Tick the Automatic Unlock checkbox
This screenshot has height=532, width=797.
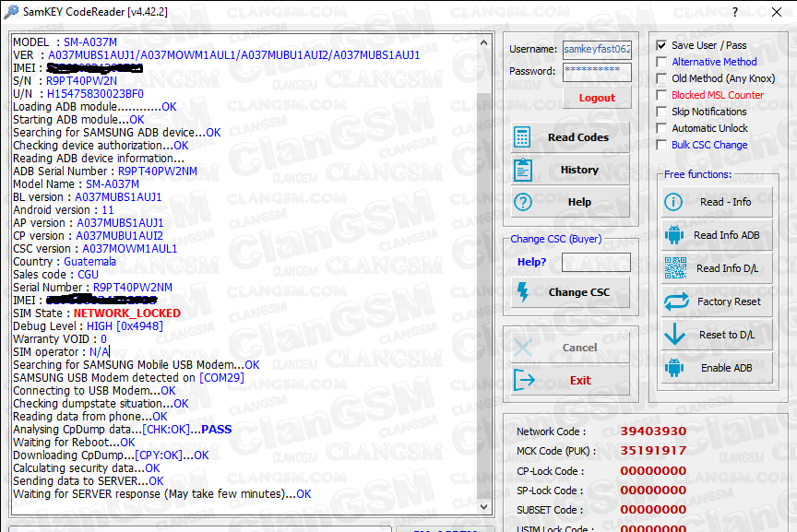coord(661,128)
